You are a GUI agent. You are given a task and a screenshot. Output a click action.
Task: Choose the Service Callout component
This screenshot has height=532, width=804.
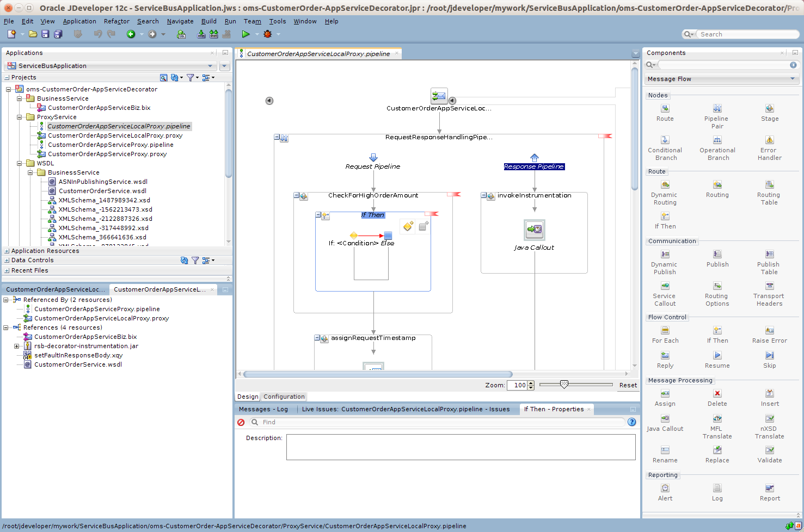click(x=665, y=286)
